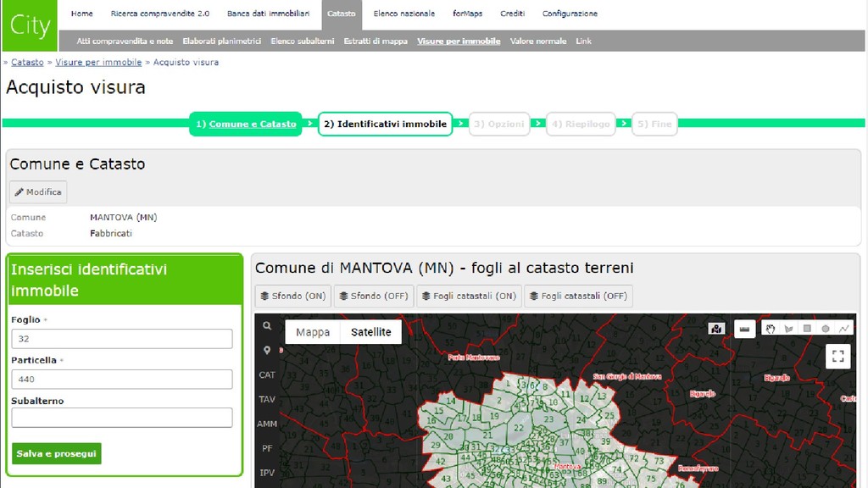The image size is (868, 488).
Task: Enter fullscreen map view
Action: [838, 357]
